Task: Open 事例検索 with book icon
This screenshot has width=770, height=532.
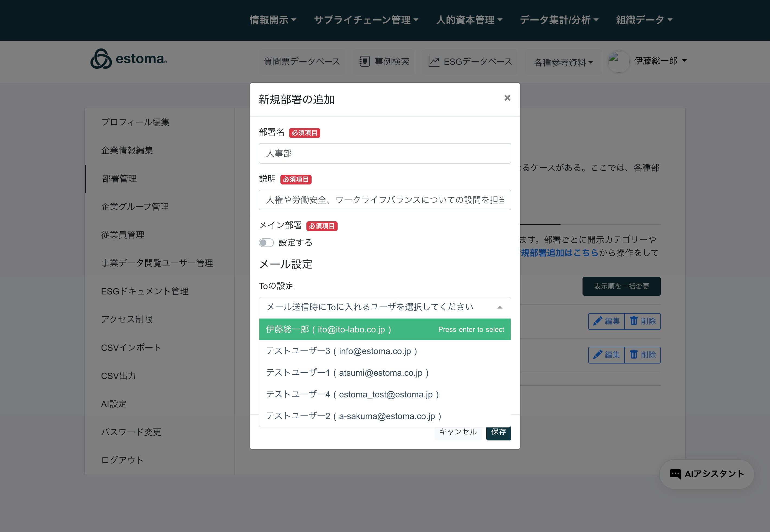Action: 384,62
